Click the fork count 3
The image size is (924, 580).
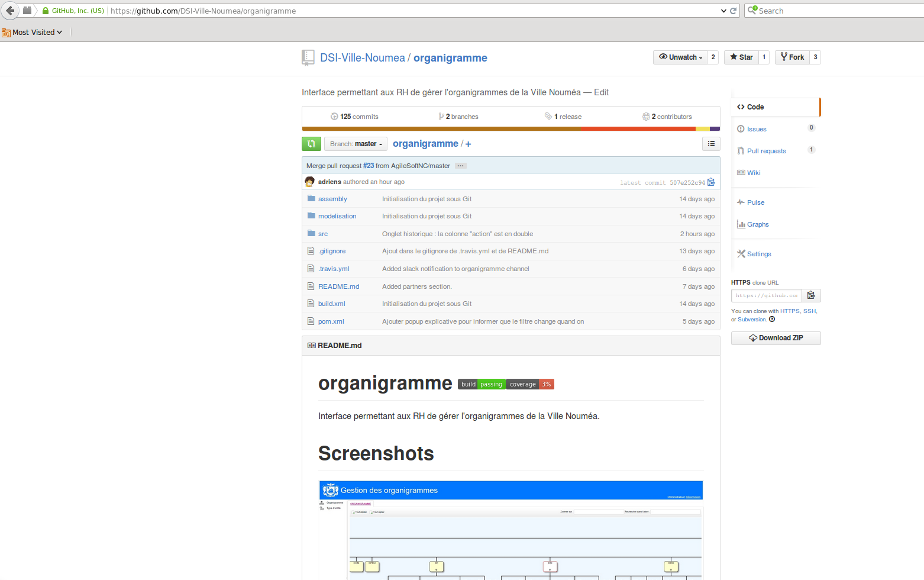pos(815,57)
